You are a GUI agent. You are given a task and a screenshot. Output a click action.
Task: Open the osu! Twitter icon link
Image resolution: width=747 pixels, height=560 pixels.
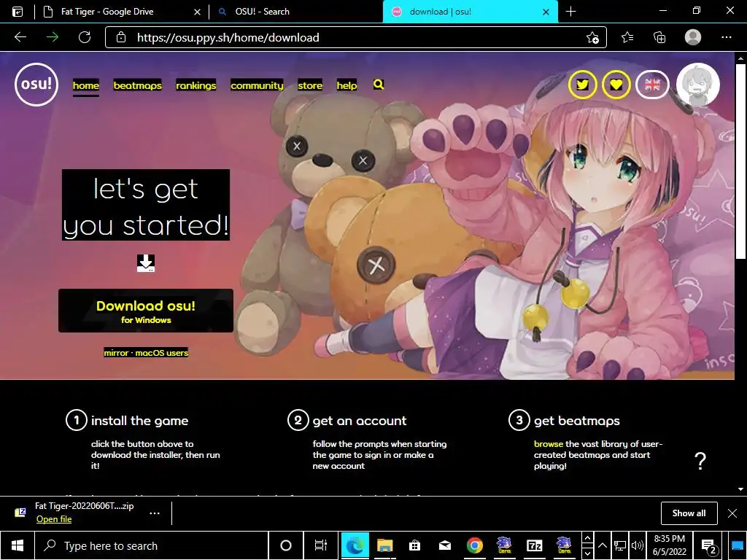582,85
